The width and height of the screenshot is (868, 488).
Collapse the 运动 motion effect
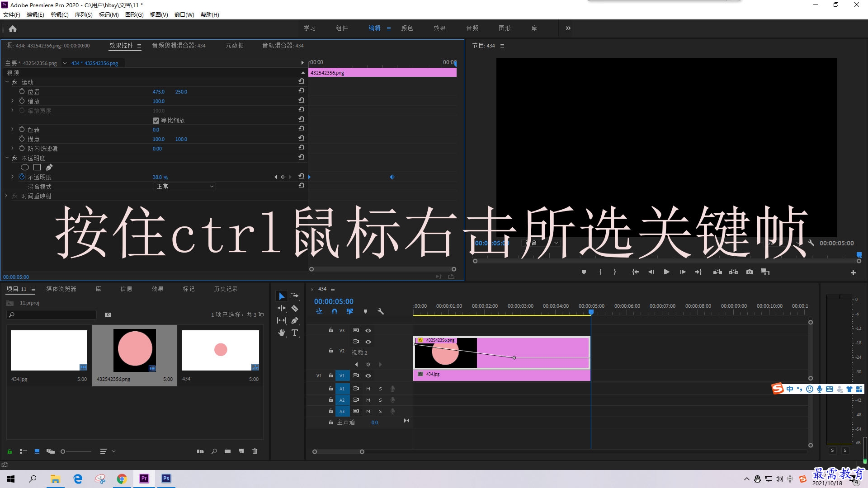(x=7, y=82)
